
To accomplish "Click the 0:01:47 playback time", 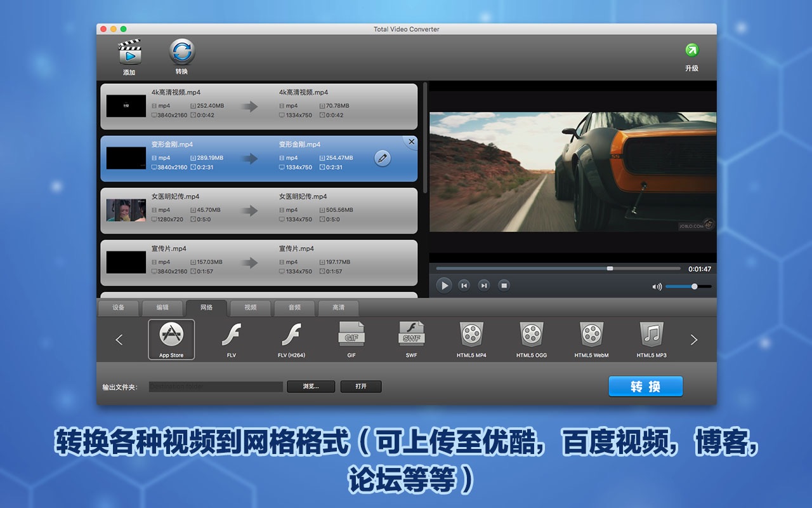I will tap(700, 269).
